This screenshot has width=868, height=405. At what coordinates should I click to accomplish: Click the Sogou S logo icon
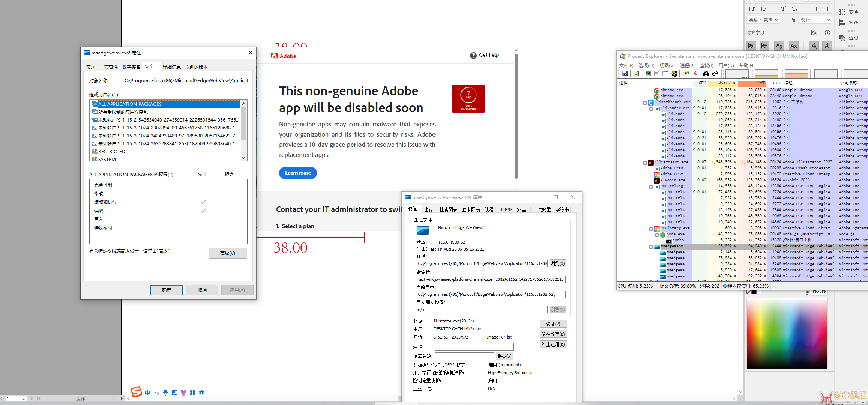tap(136, 392)
